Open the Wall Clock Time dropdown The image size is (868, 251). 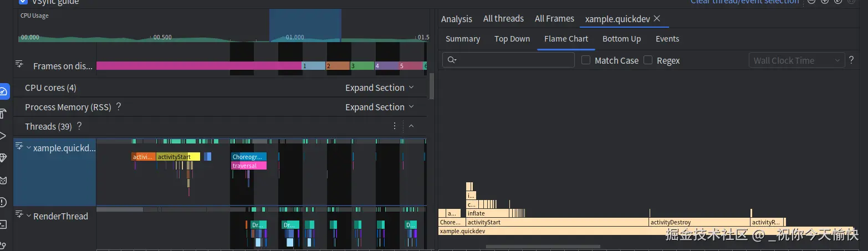pyautogui.click(x=796, y=60)
